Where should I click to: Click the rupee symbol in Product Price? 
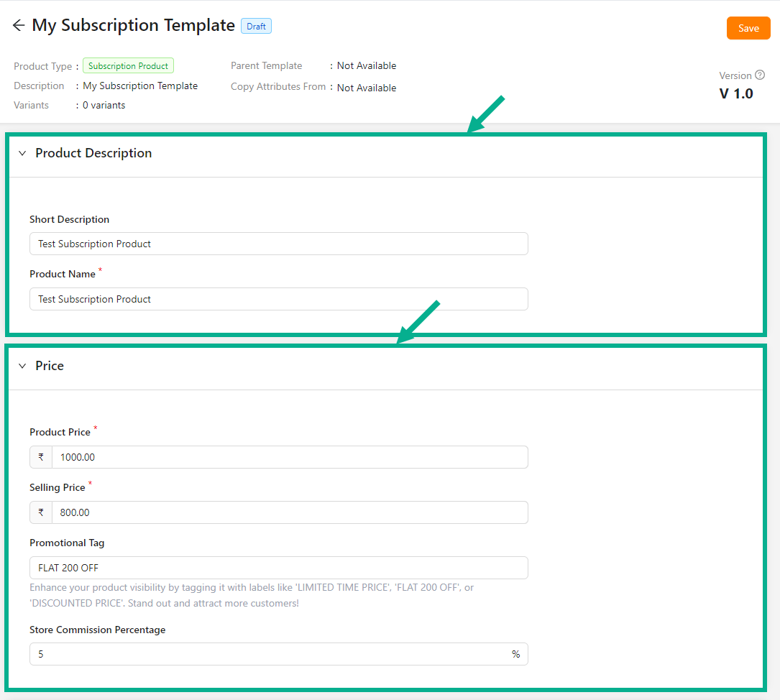tap(41, 457)
